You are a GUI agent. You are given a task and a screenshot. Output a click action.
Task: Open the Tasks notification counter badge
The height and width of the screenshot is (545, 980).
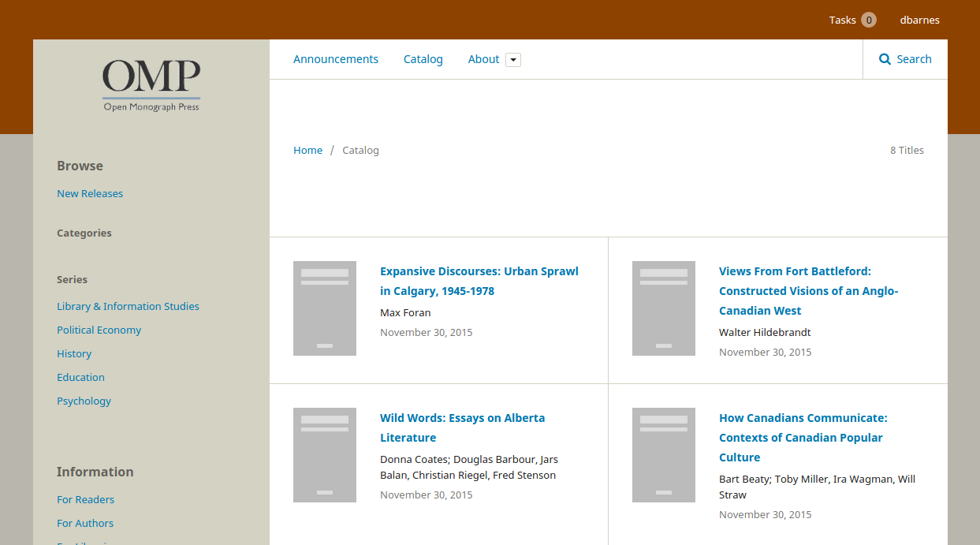pos(868,20)
